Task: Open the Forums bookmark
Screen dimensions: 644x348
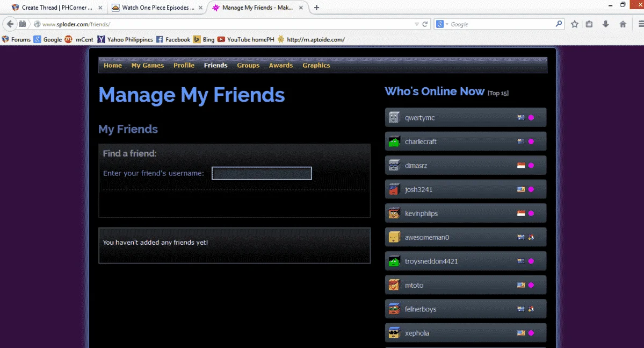Action: pyautogui.click(x=16, y=39)
